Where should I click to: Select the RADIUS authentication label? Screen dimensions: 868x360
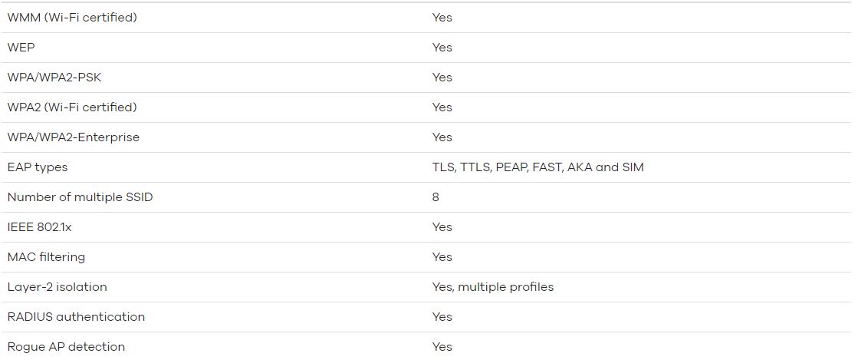click(76, 317)
